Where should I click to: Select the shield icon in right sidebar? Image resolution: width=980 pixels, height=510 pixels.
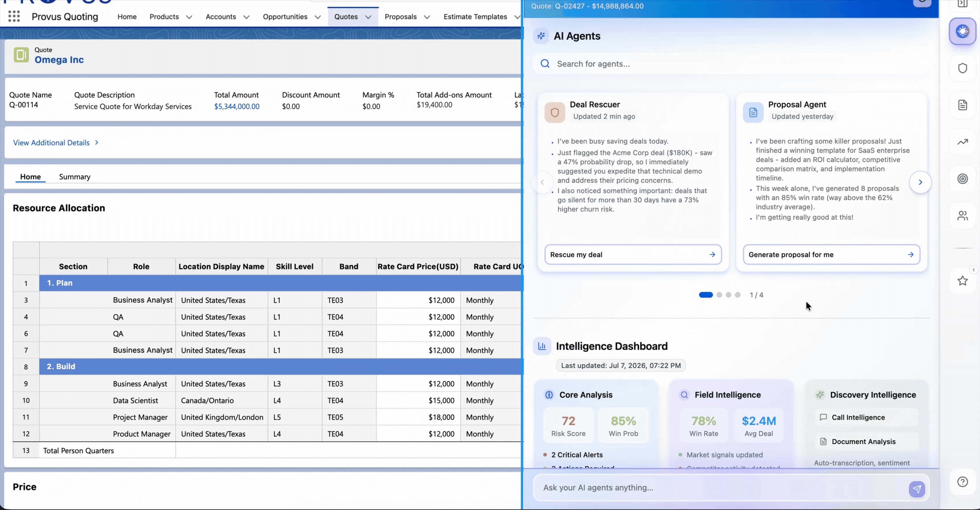[962, 68]
